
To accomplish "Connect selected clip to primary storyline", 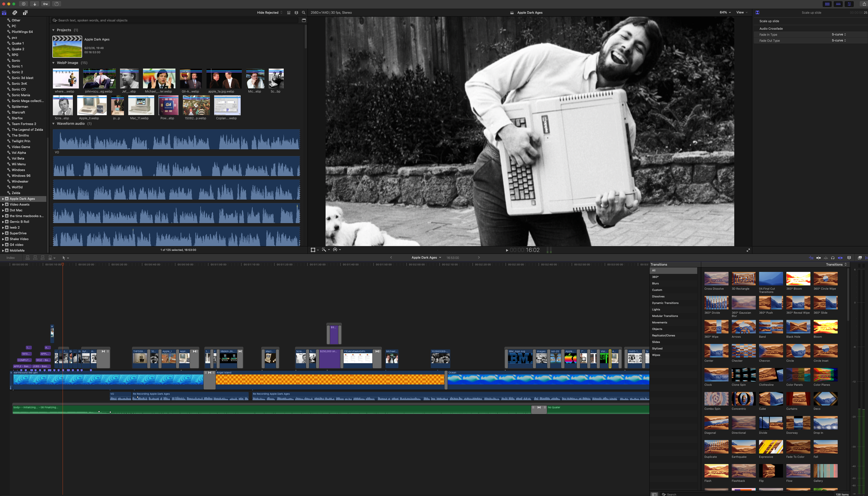I will pos(28,258).
